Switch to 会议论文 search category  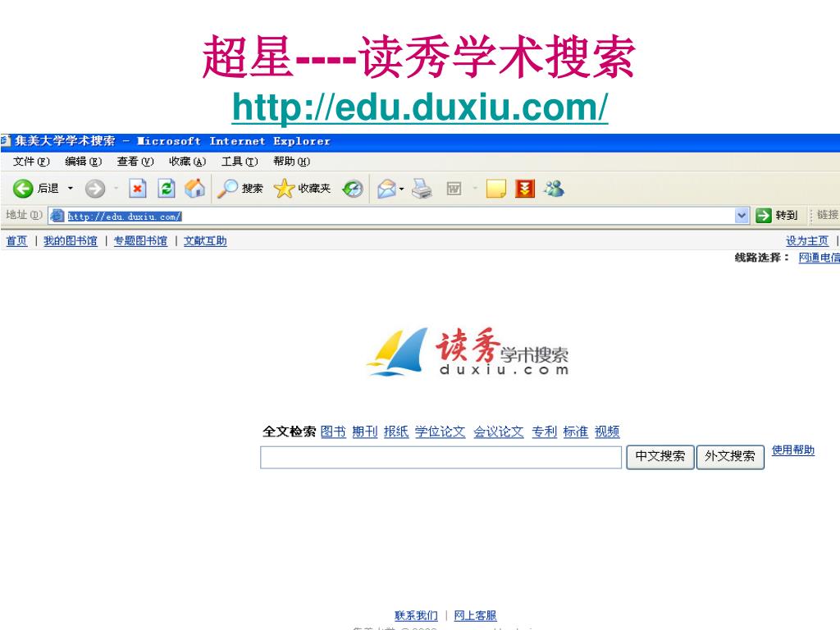[498, 431]
